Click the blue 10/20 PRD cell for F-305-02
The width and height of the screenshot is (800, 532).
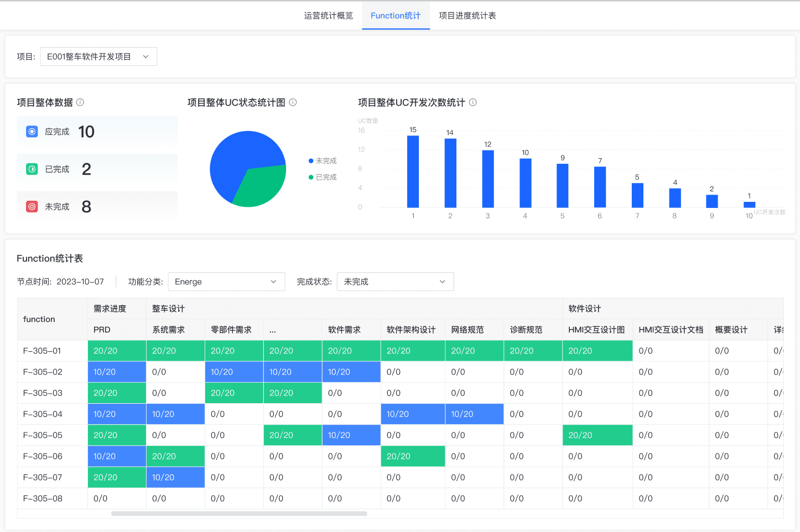117,372
